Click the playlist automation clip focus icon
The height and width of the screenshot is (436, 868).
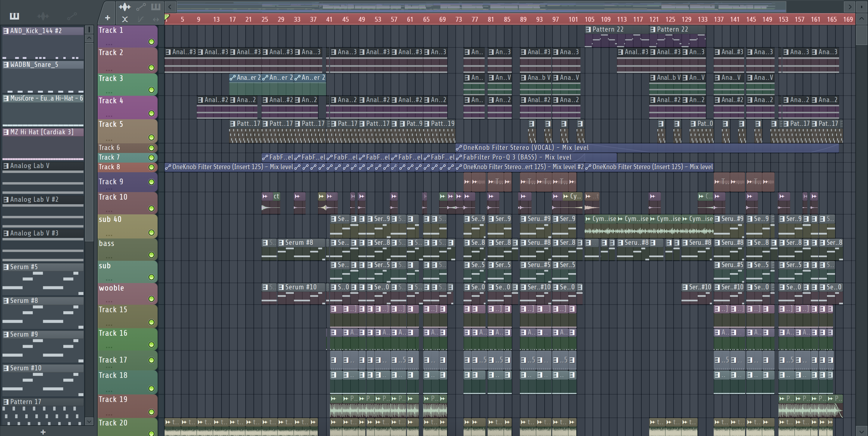(141, 6)
